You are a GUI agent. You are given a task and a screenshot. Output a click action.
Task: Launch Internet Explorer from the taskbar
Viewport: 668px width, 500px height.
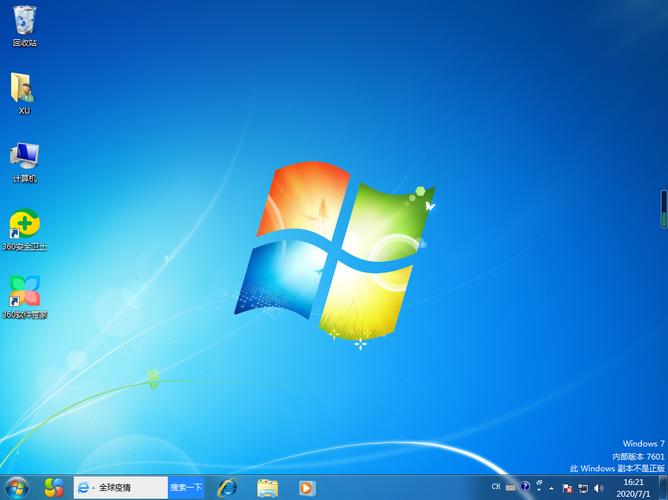[x=227, y=487]
